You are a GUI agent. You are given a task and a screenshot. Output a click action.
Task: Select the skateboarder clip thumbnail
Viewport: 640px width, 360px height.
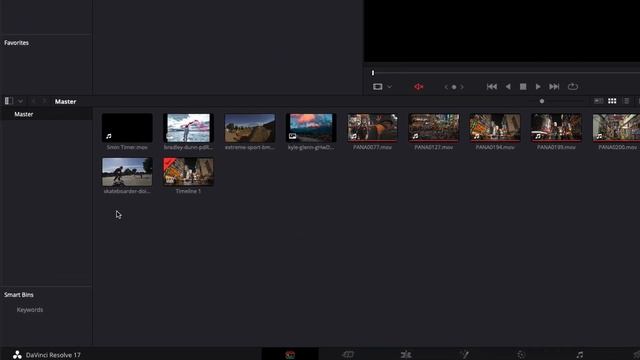tap(127, 172)
